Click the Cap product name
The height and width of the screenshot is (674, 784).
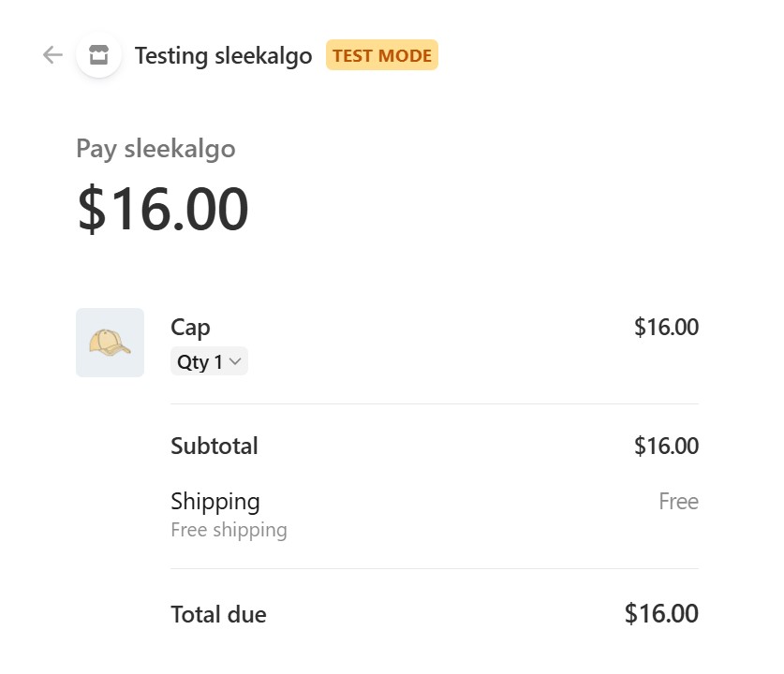(x=190, y=327)
